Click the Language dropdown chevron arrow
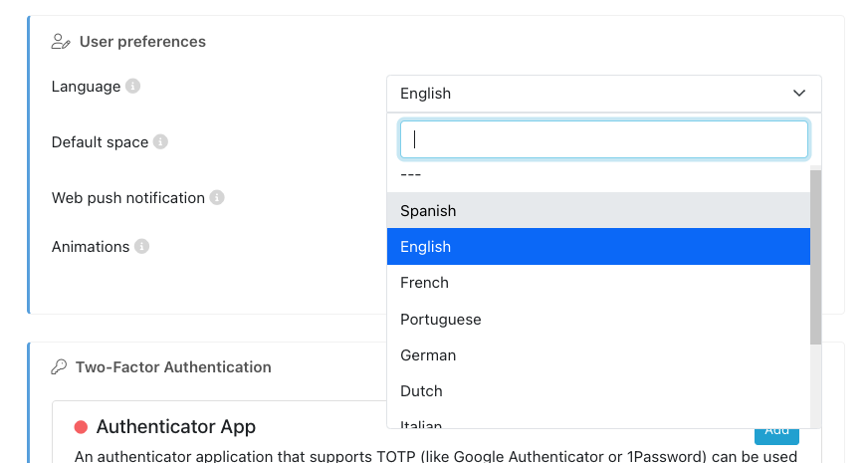Image resolution: width=868 pixels, height=463 pixels. tap(799, 94)
